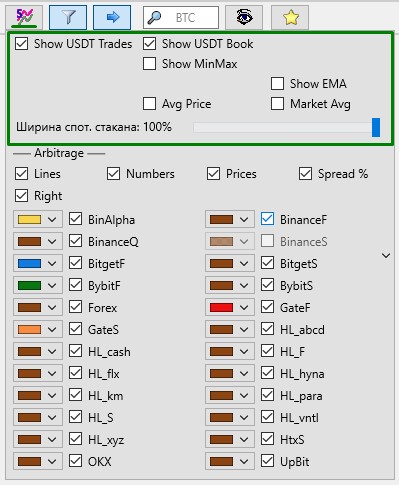This screenshot has height=485, width=399.
Task: Uncheck the Arbitrage Numbers checkbox
Action: click(x=113, y=174)
